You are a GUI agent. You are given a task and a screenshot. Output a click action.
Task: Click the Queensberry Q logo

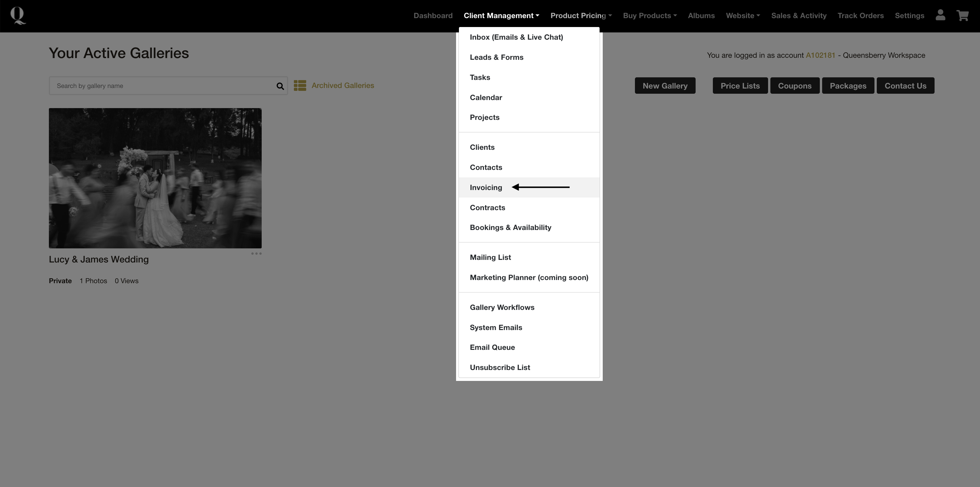(18, 16)
